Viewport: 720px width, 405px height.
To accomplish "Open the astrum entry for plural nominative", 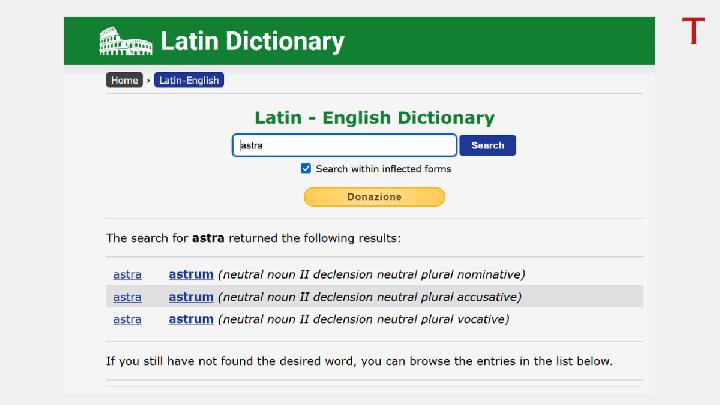I will (191, 274).
